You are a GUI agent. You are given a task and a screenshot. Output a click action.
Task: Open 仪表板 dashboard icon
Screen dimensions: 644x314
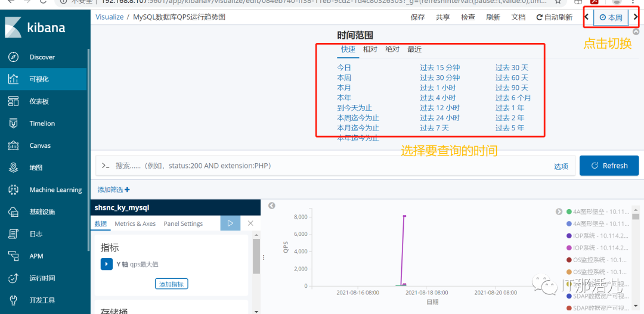[14, 101]
